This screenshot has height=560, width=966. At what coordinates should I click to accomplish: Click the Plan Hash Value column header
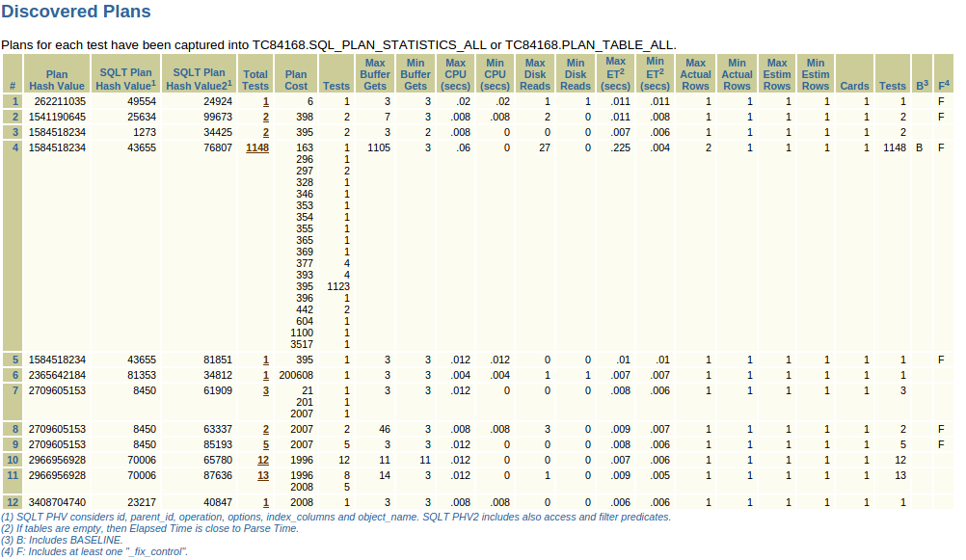pos(57,79)
